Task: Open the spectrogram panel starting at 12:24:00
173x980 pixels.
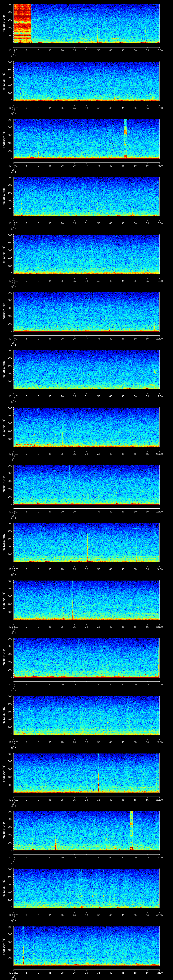Action: click(x=86, y=600)
